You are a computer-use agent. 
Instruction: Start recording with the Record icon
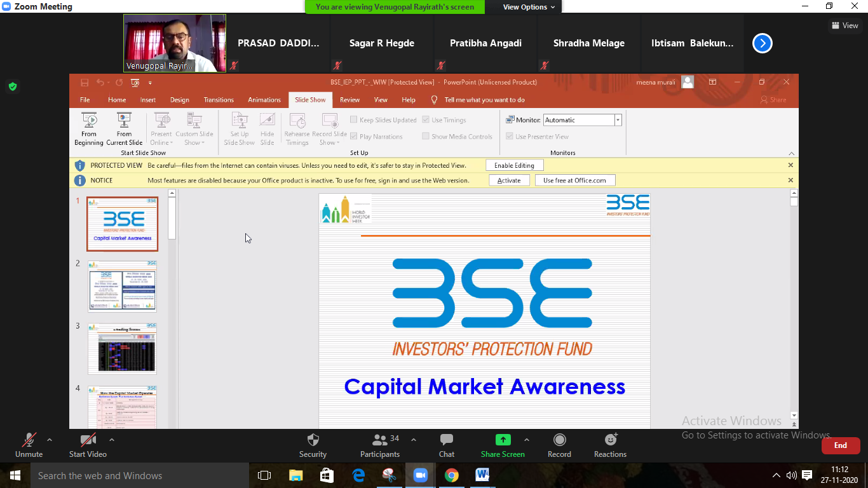pyautogui.click(x=559, y=440)
